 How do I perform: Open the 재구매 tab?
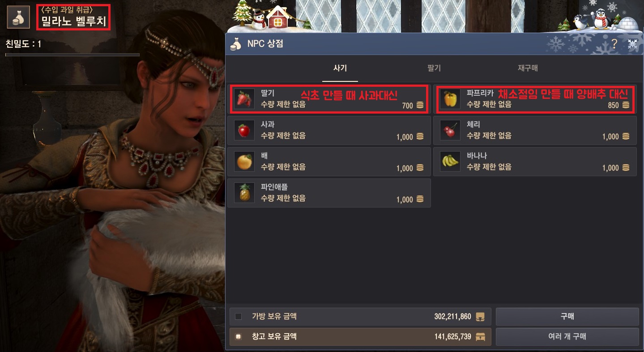coord(528,68)
